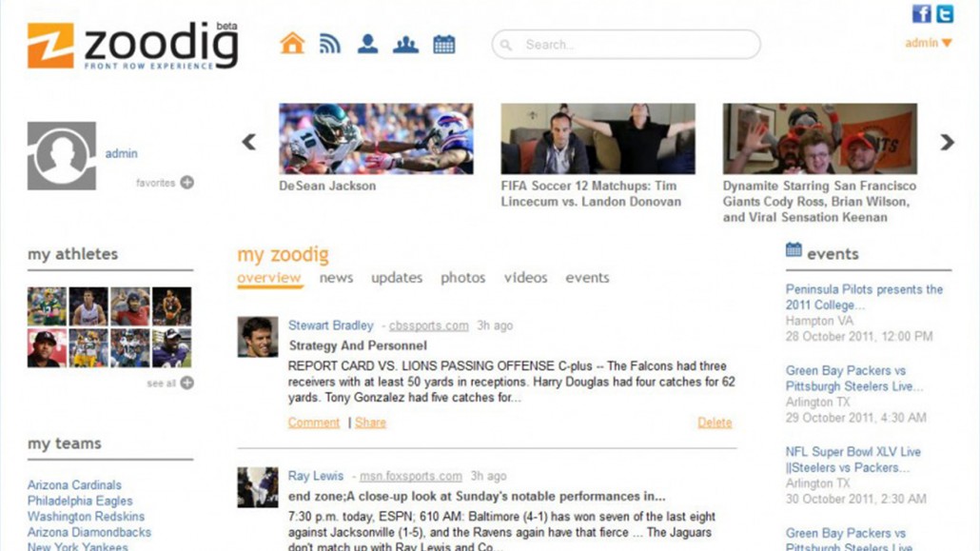Screen dimensions: 980x551
Task: Open the Arizona Diamondbacks team link
Action: [x=89, y=532]
